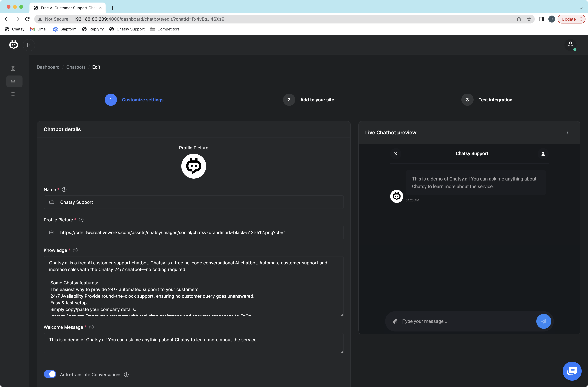Click the Chrome Update button

(569, 19)
